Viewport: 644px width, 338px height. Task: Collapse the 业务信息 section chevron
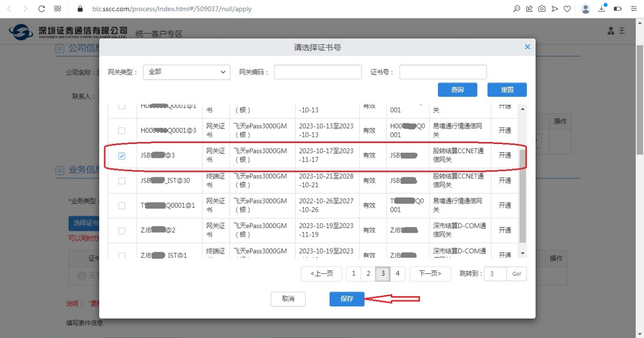click(60, 170)
